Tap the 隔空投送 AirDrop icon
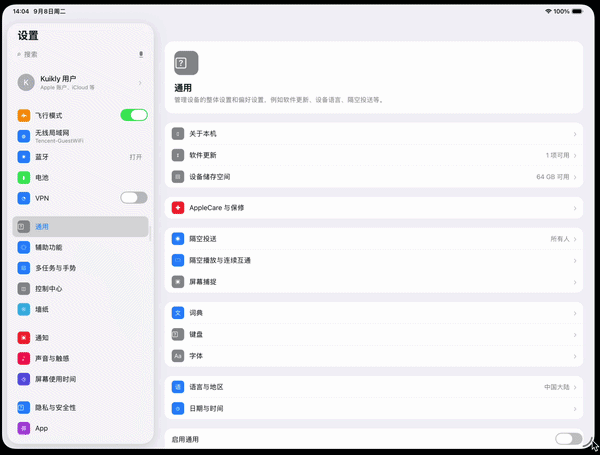 [x=178, y=239]
